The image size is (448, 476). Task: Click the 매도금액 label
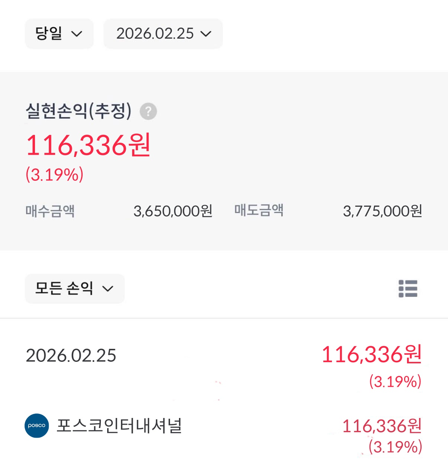(259, 210)
